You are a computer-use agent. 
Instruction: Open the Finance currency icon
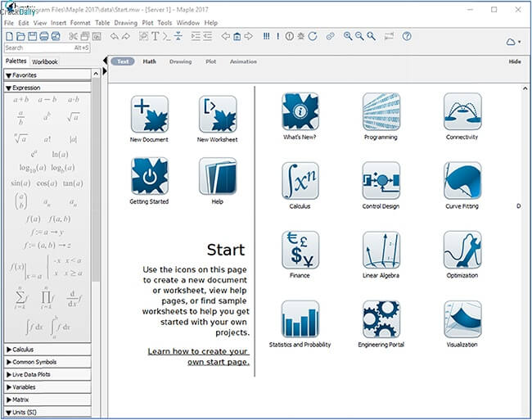pyautogui.click(x=300, y=250)
